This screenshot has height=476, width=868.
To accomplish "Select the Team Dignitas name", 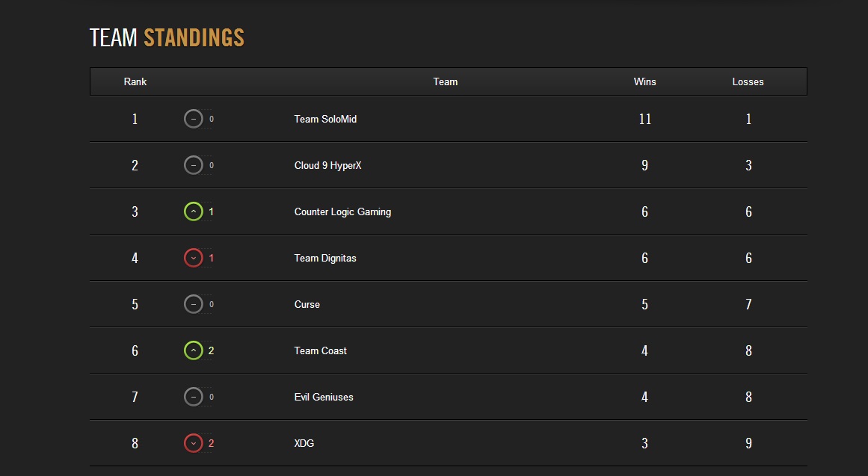I will click(325, 259).
